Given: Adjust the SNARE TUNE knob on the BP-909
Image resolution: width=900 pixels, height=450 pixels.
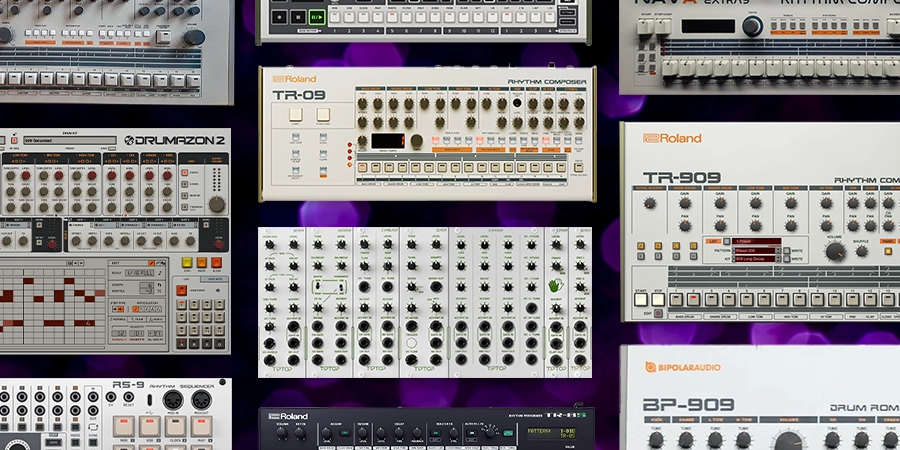Looking at the screenshot, I should coord(685,440).
